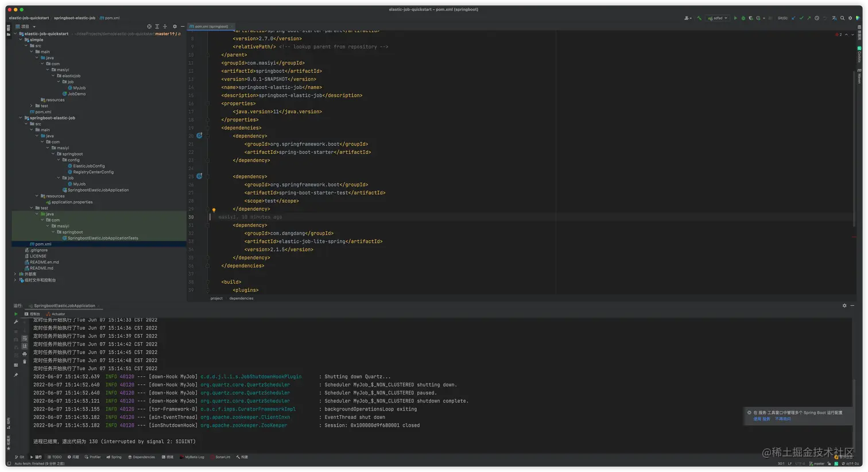Open SonarLint tool window
The width and height of the screenshot is (868, 472).
click(220, 457)
